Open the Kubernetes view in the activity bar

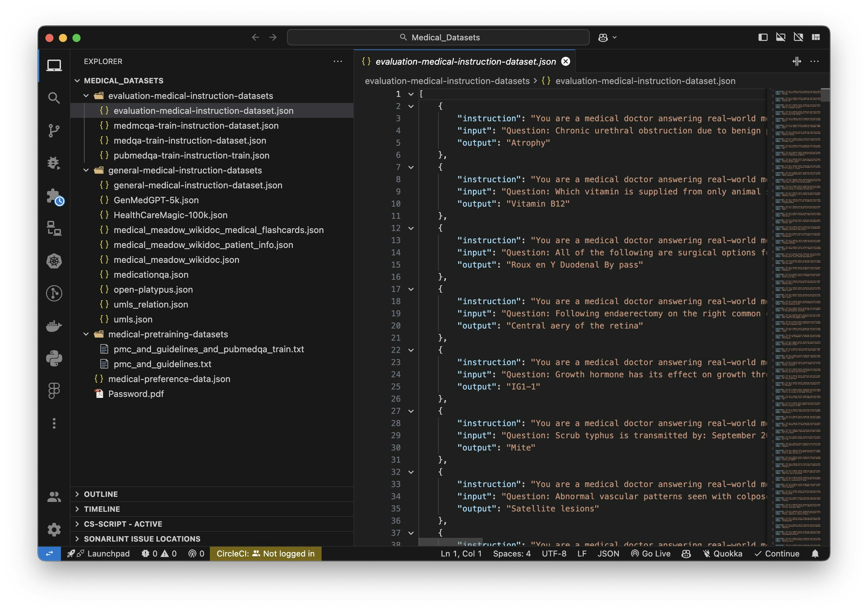click(x=54, y=261)
